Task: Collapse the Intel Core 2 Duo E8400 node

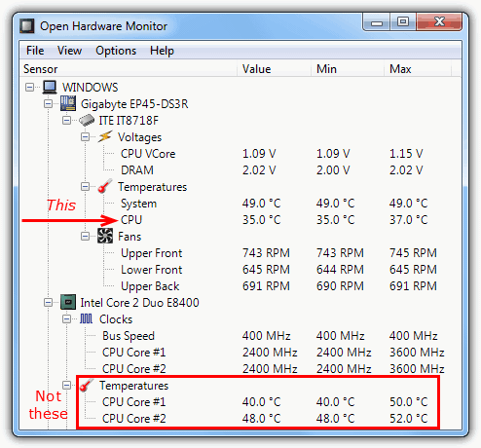Action: pyautogui.click(x=48, y=303)
